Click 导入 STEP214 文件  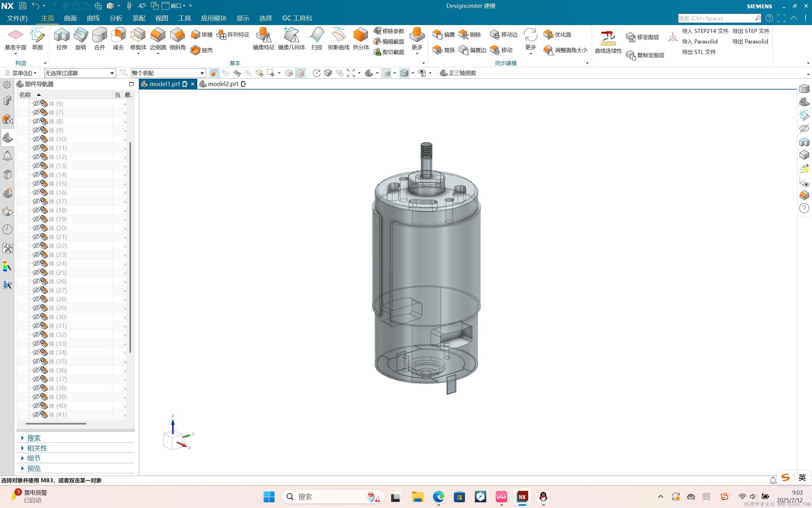point(705,31)
